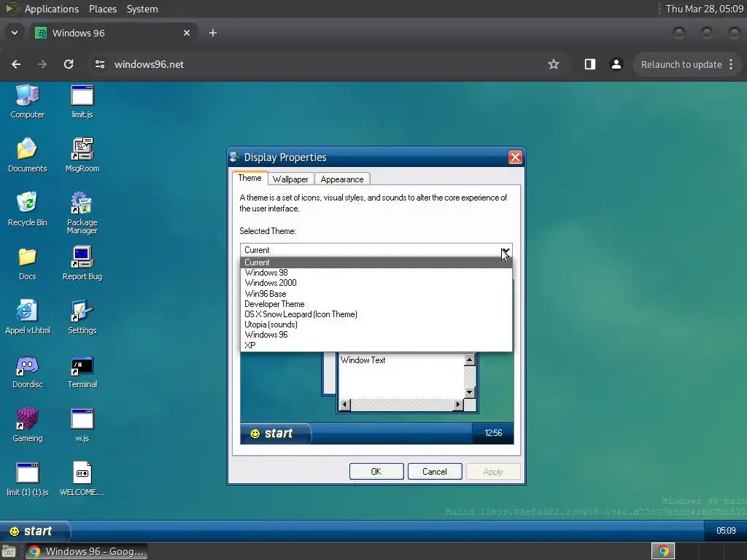This screenshot has width=747, height=560.
Task: Click preview horizontal scrollbar left arrow
Action: tap(344, 405)
